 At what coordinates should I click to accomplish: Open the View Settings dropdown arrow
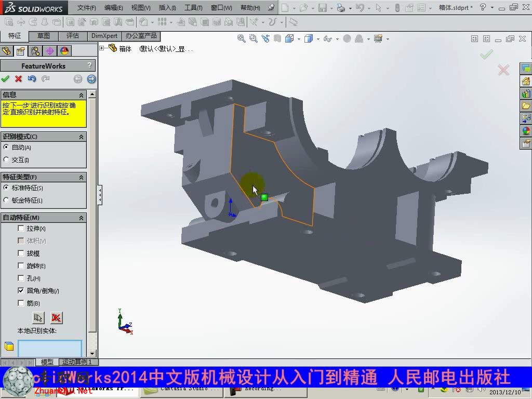[388, 39]
